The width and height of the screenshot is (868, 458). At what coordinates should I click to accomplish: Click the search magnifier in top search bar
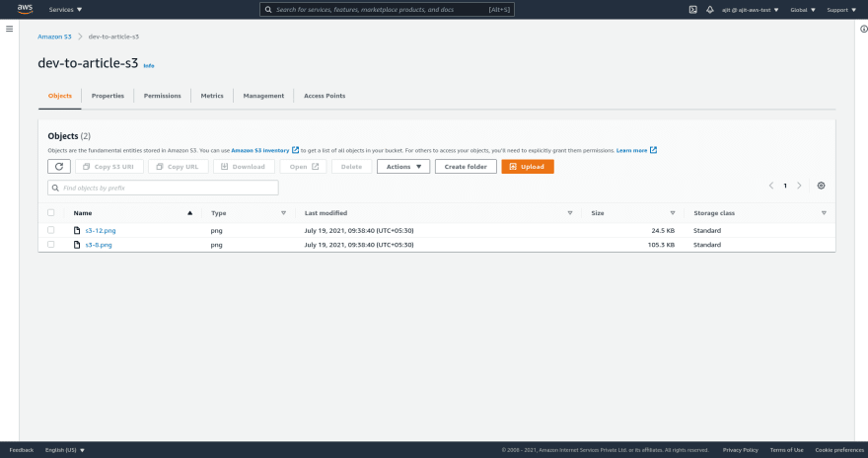point(268,10)
